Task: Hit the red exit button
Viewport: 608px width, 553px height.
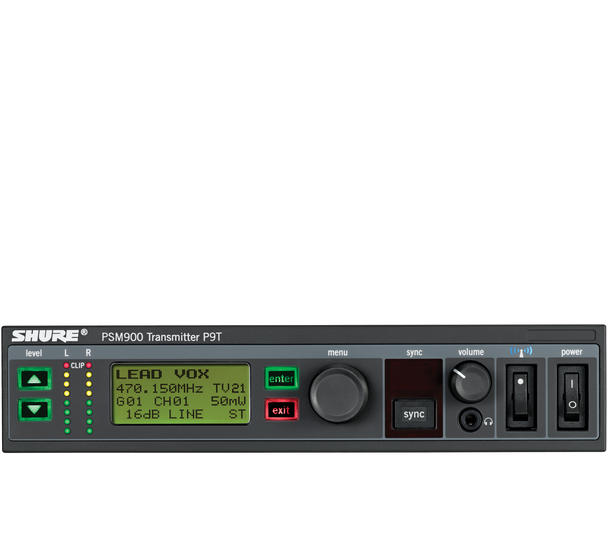Action: click(x=282, y=410)
